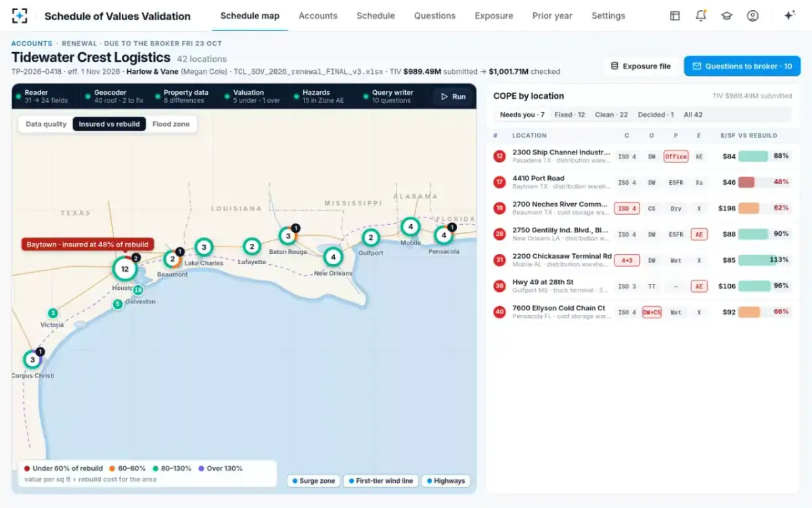The width and height of the screenshot is (812, 508).
Task: Click the app logo icon
Action: (x=20, y=16)
